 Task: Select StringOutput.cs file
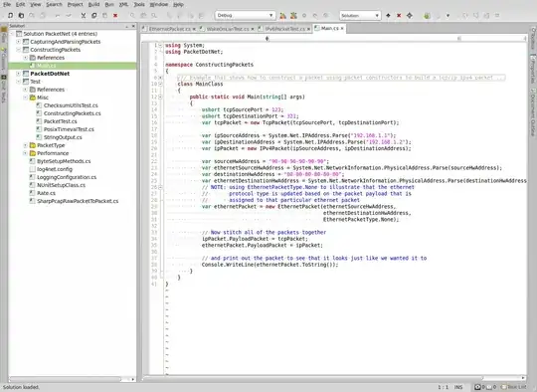tap(63, 137)
